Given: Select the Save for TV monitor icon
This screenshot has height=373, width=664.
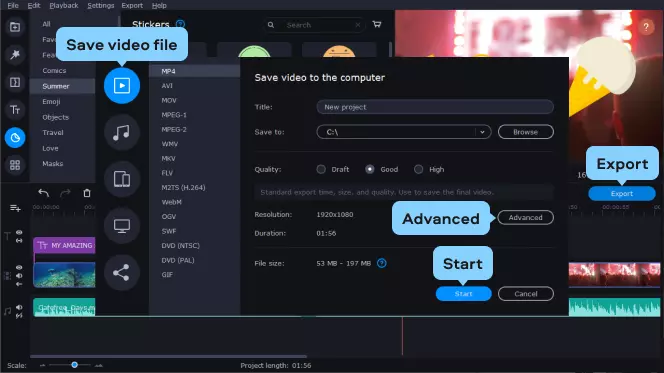Looking at the screenshot, I should point(122,226).
